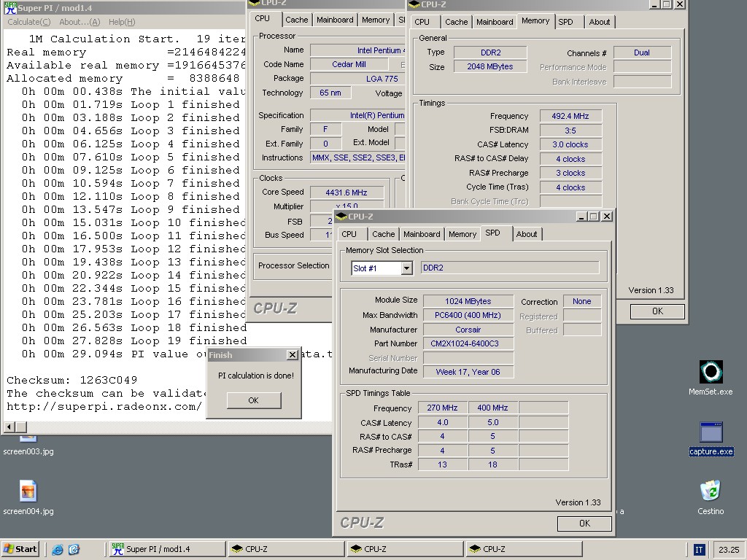Open the Slot #1 memory slot dropdown

click(x=406, y=268)
